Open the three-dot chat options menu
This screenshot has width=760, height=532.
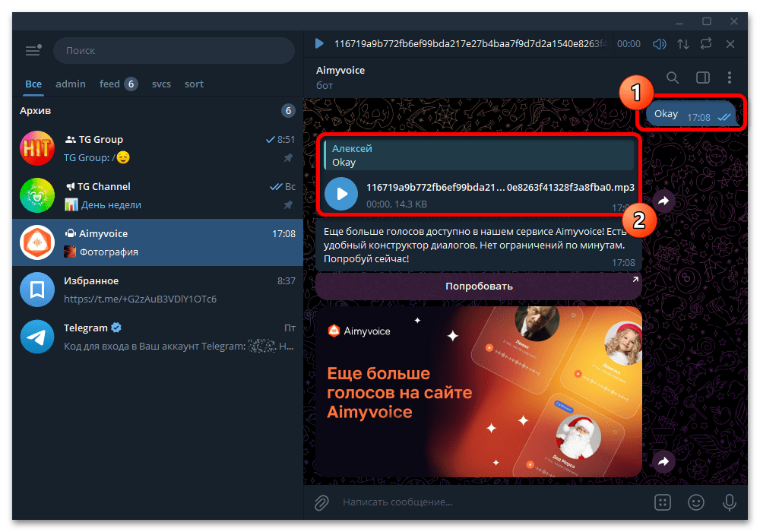click(730, 78)
